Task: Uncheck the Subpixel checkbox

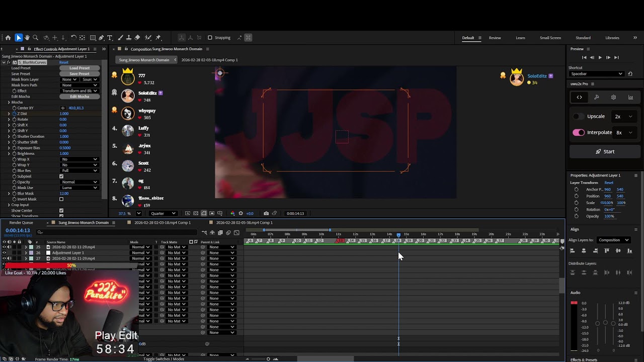Action: [61, 176]
